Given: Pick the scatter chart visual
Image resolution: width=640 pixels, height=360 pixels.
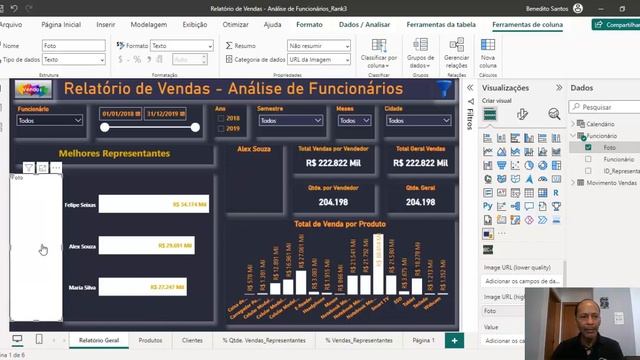Looking at the screenshot, I should (x=515, y=165).
